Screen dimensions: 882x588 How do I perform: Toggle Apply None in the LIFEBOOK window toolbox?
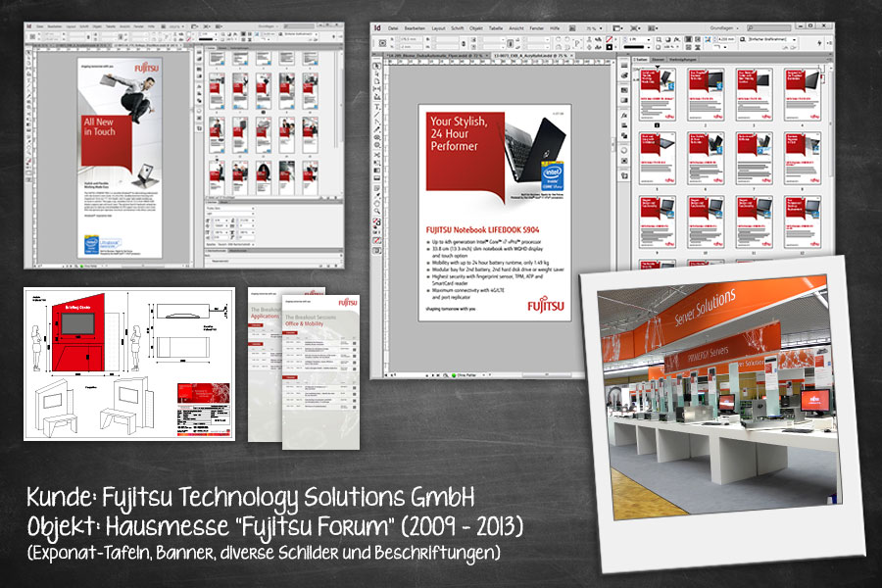tap(377, 240)
